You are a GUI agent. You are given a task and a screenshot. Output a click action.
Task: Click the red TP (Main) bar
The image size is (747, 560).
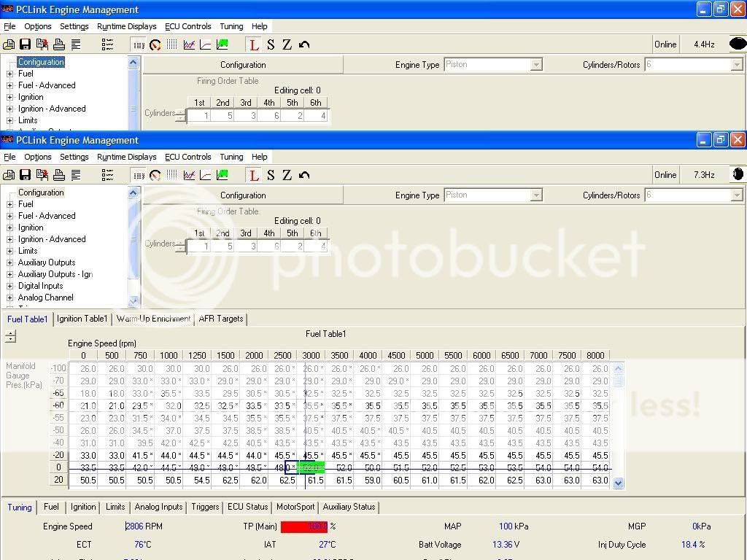pos(304,526)
